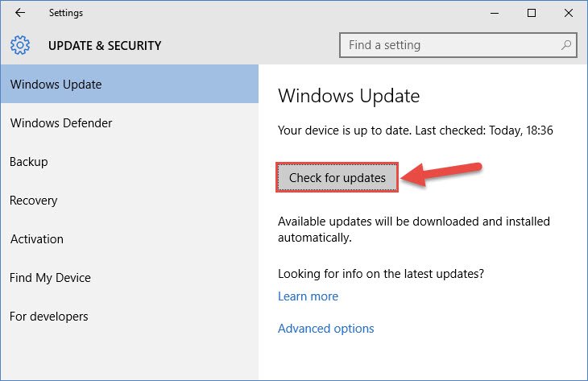Open For developers settings

tap(130, 316)
